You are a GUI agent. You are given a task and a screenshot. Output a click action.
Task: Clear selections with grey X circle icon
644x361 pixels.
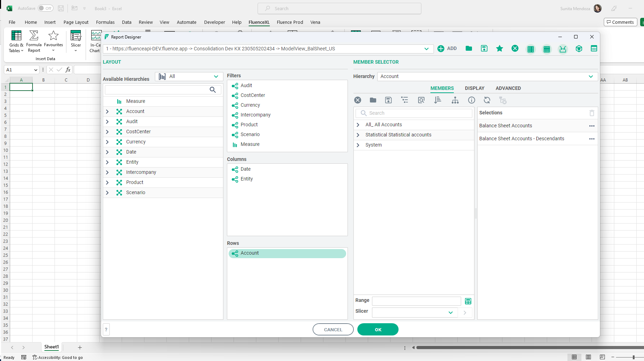coord(358,100)
